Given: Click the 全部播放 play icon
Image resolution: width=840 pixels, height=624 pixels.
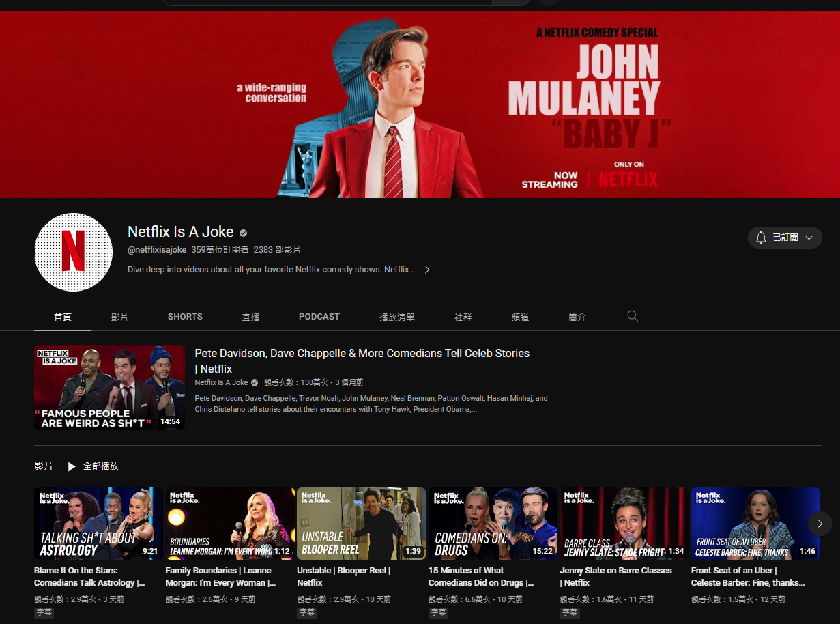Looking at the screenshot, I should [72, 466].
